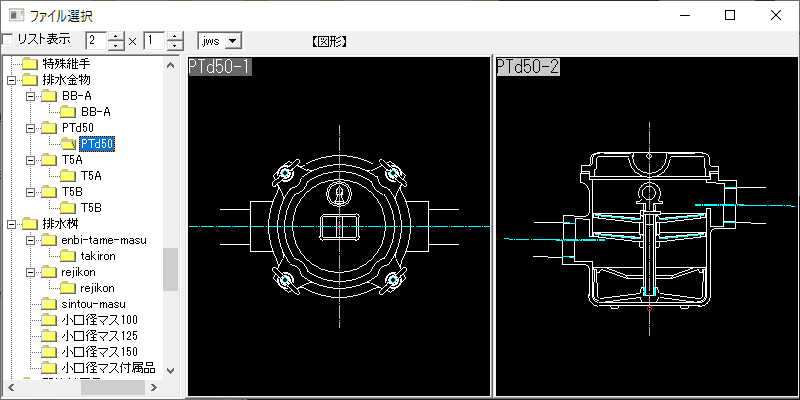Screen dimensions: 800x400
Task: Select the PTd50-2 figure thumbnail
Action: coord(647,227)
